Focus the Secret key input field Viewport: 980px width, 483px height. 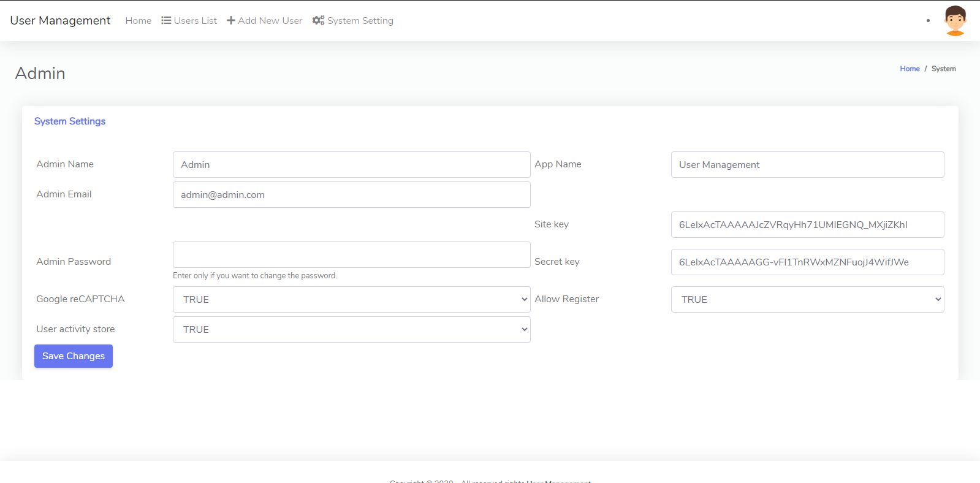(807, 262)
